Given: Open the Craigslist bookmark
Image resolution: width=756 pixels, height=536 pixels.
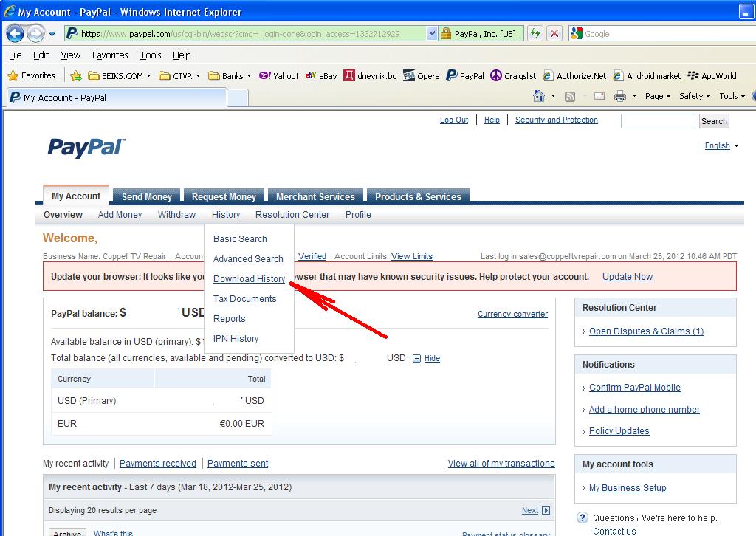Looking at the screenshot, I should click(513, 76).
